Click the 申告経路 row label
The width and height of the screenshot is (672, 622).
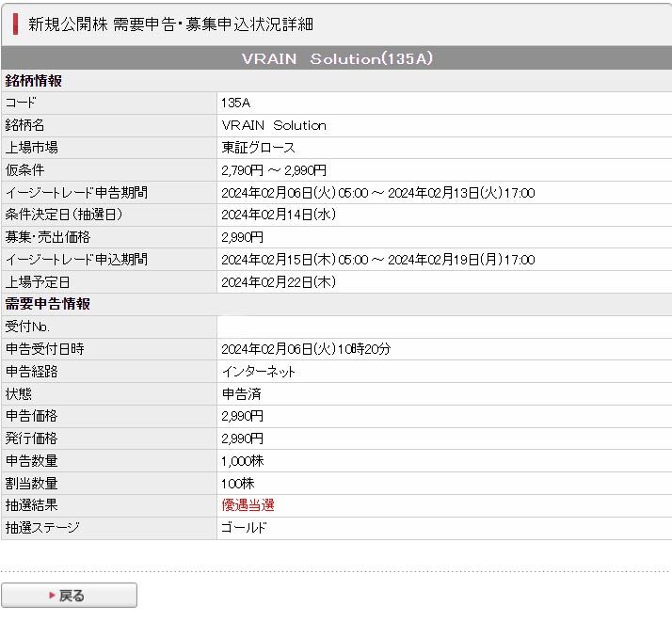[31, 372]
